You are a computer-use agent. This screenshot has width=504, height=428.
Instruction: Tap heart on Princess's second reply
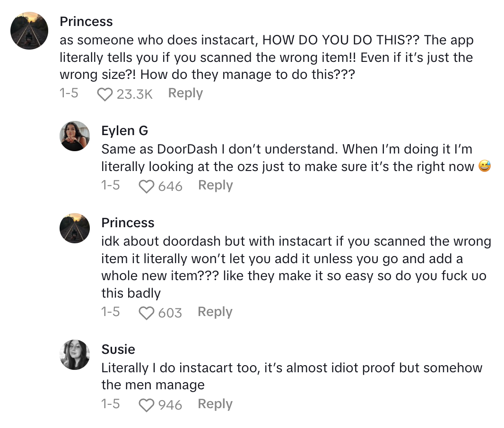[147, 313]
